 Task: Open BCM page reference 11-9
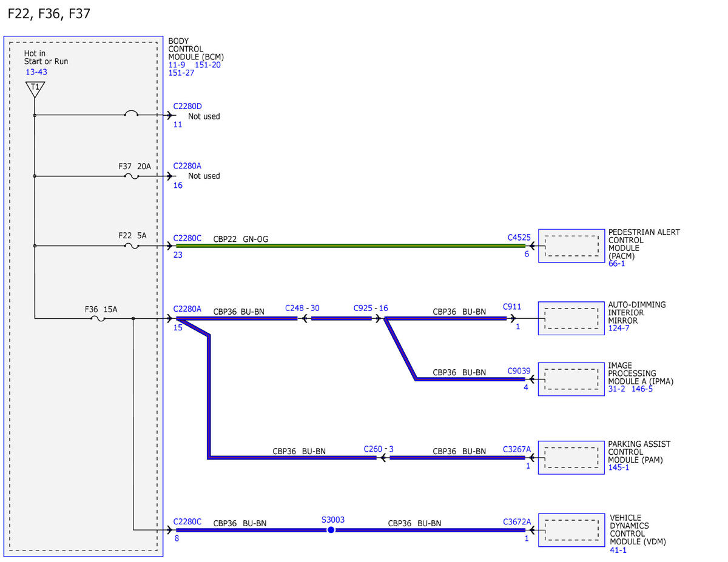177,65
